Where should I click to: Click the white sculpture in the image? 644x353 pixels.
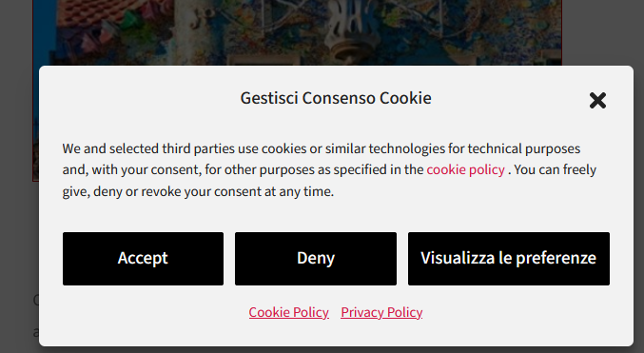pyautogui.click(x=348, y=30)
